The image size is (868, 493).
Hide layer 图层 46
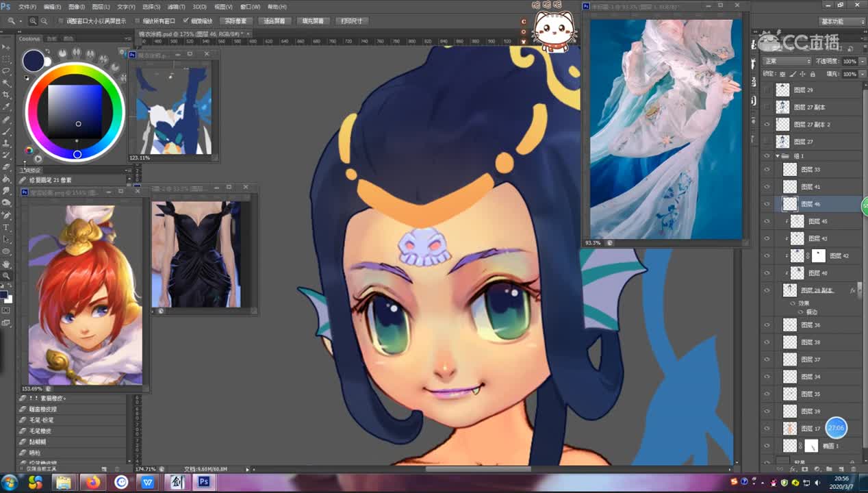(767, 204)
